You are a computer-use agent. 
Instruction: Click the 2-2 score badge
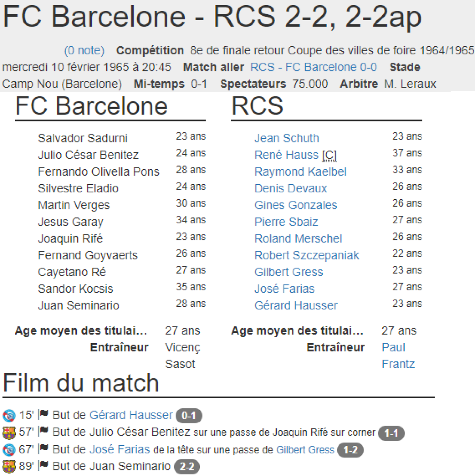point(187,466)
